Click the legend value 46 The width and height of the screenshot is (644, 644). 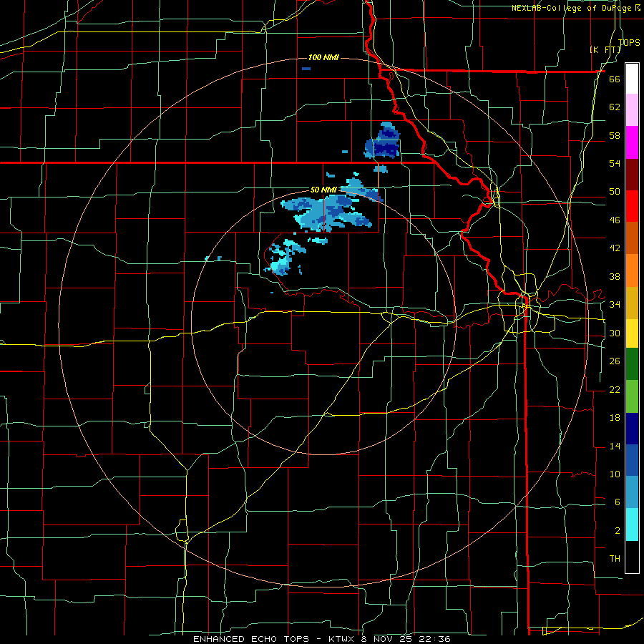tap(615, 220)
